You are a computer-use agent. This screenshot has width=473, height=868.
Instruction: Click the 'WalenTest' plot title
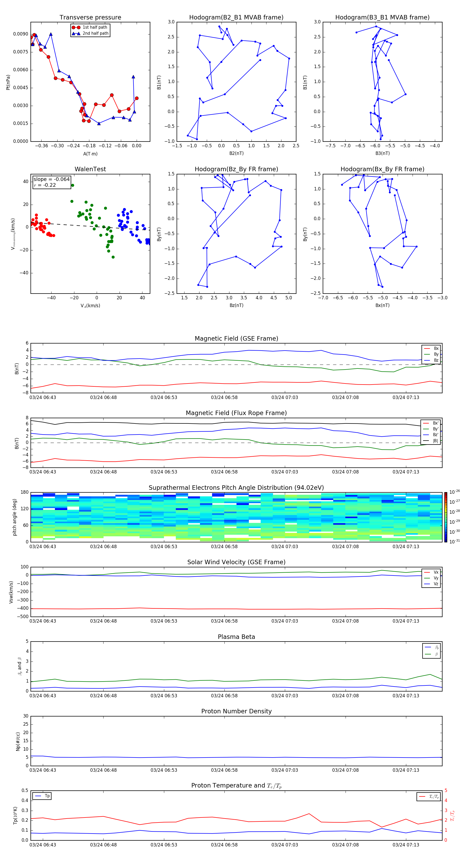90,169
